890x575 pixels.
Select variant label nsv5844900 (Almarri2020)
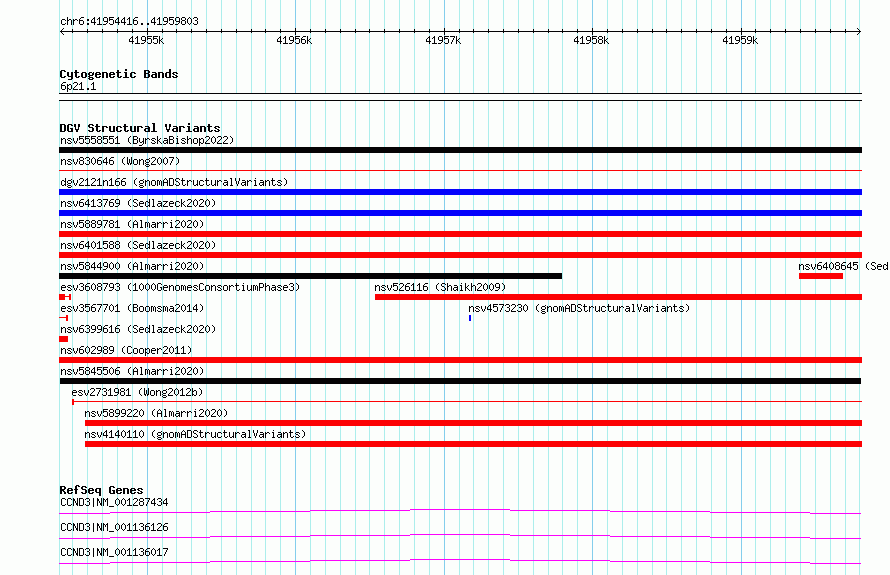click(132, 266)
